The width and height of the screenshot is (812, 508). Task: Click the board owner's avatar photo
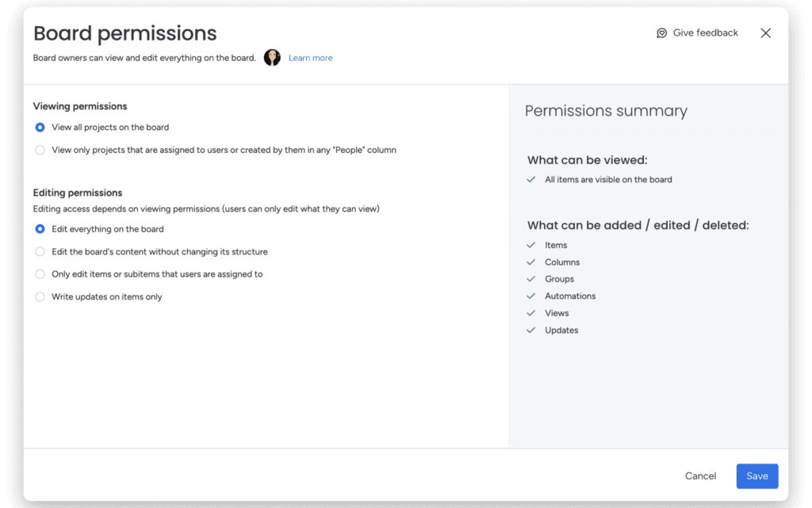(x=272, y=57)
